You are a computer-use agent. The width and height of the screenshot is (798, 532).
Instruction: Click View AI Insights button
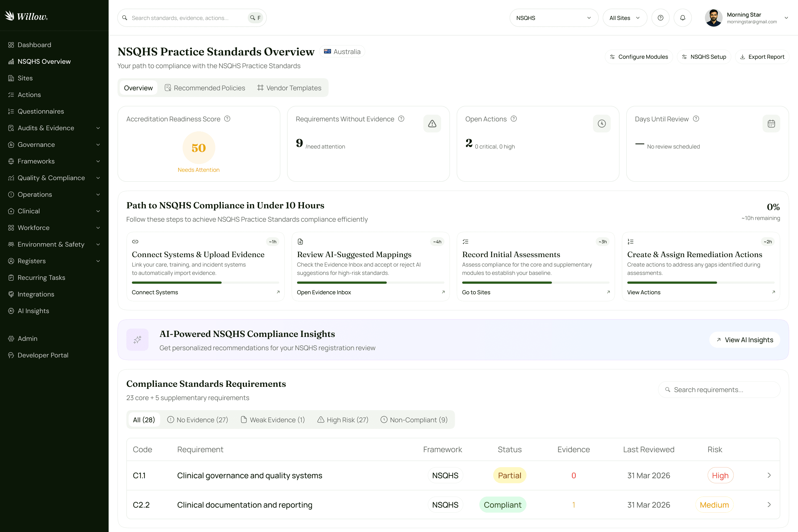(745, 340)
